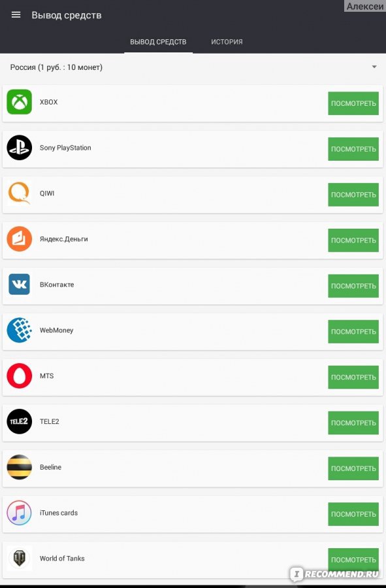Tap the orange QIWI logo icon
The width and height of the screenshot is (386, 588).
[x=20, y=193]
